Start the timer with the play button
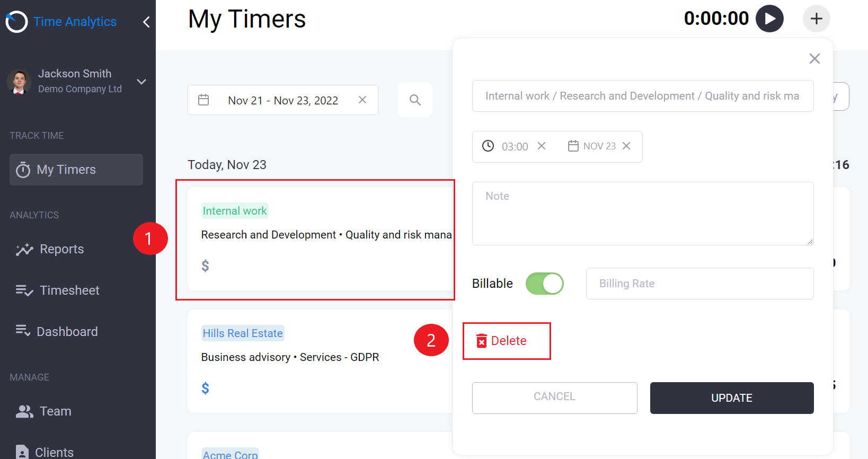The image size is (868, 459). point(769,19)
